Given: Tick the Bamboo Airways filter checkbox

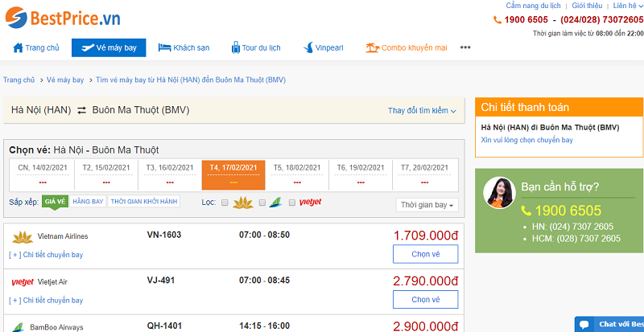Looking at the screenshot, I should tap(262, 203).
